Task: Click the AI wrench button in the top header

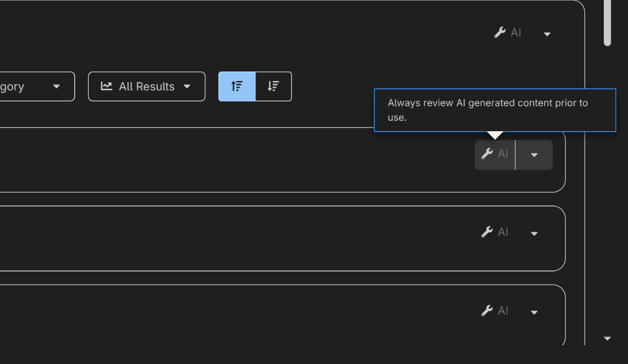Action: [x=508, y=33]
